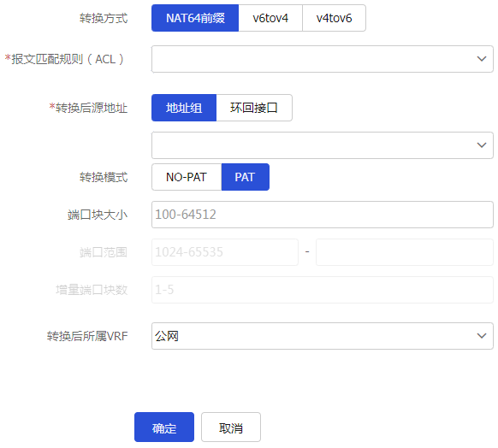Open the 报文匹配规则 (ACL) dropdown
The width and height of the screenshot is (498, 448).
coord(323,59)
